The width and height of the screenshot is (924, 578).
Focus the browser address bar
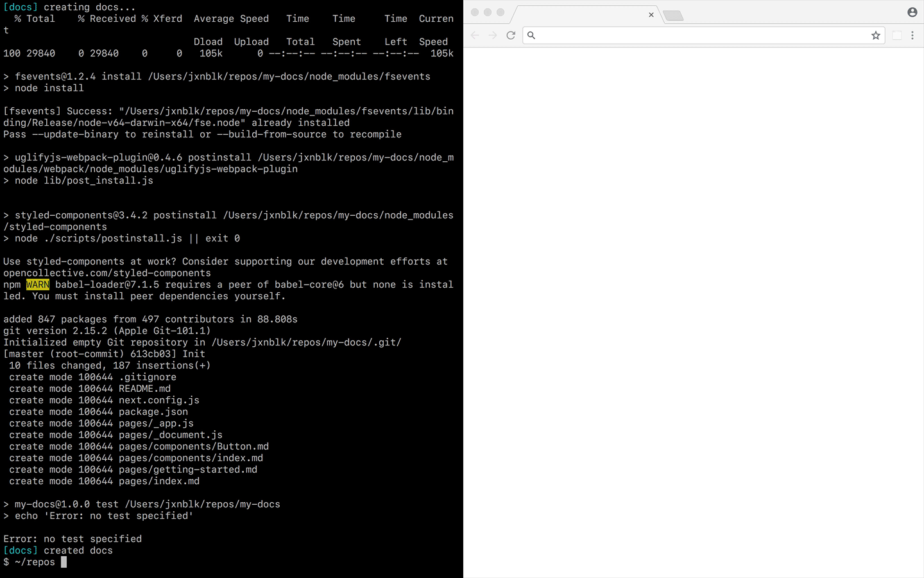(x=704, y=35)
